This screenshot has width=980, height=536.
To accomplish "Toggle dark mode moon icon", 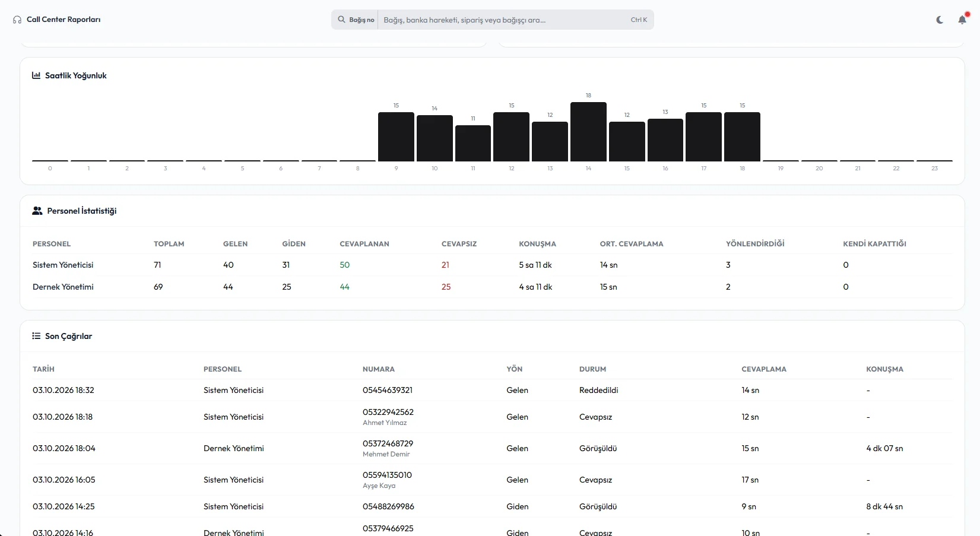I will (x=940, y=20).
